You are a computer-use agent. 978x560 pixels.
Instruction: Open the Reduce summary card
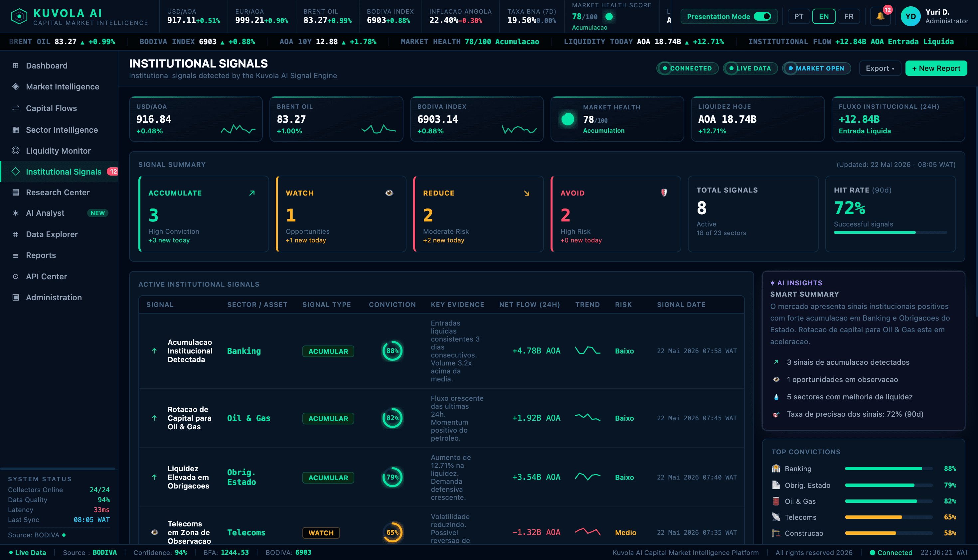(478, 214)
